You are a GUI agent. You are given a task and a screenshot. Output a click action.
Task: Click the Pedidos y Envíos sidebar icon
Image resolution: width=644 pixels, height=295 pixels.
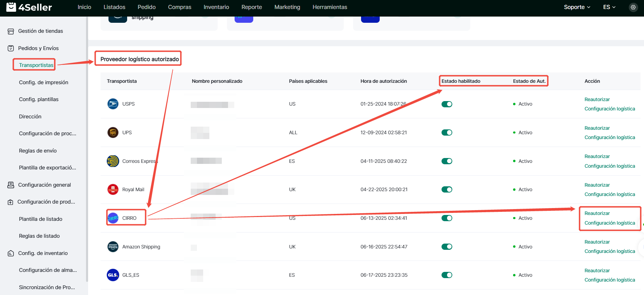pos(11,48)
